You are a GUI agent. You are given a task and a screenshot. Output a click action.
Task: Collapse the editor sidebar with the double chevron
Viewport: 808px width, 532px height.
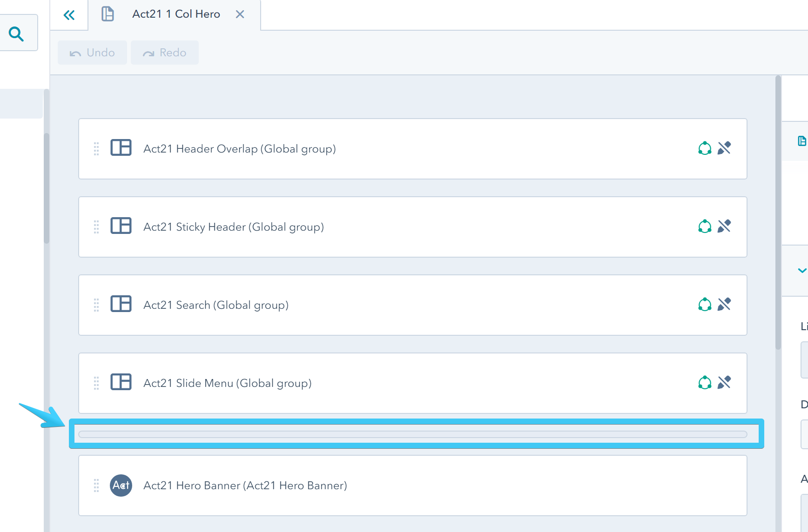pyautogui.click(x=69, y=14)
